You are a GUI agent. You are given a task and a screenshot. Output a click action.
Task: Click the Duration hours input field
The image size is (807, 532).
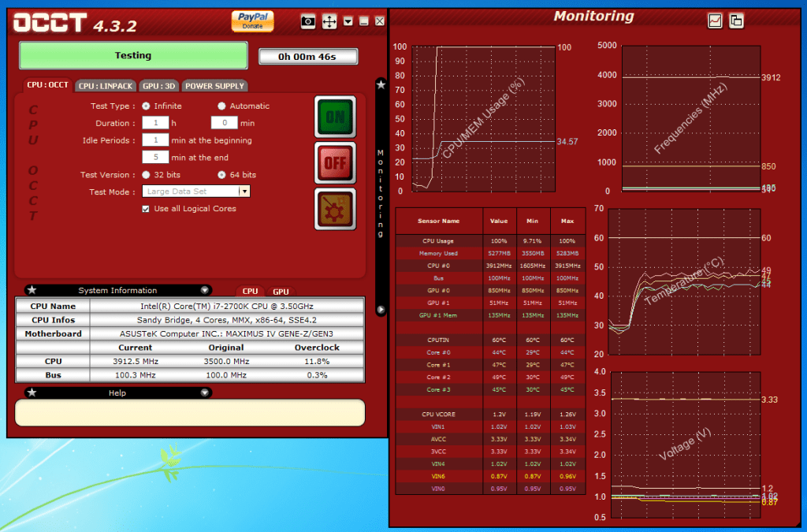click(x=155, y=123)
